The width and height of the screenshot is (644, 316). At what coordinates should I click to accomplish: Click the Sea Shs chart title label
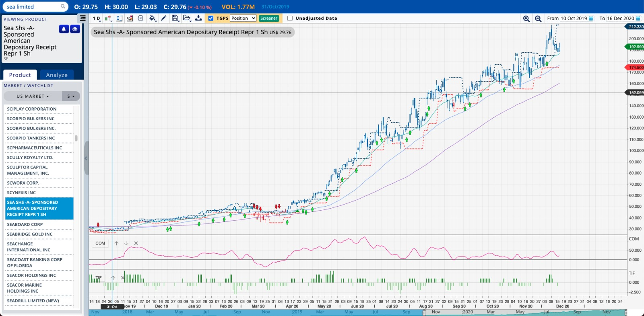point(192,32)
